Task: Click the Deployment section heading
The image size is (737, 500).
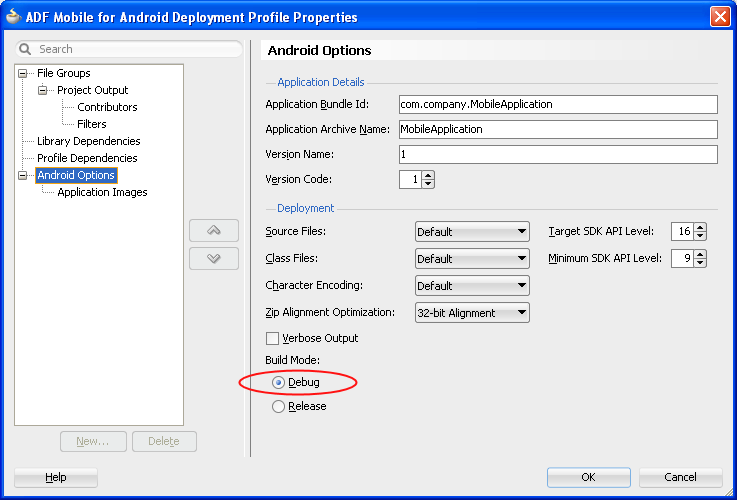Action: pos(306,208)
